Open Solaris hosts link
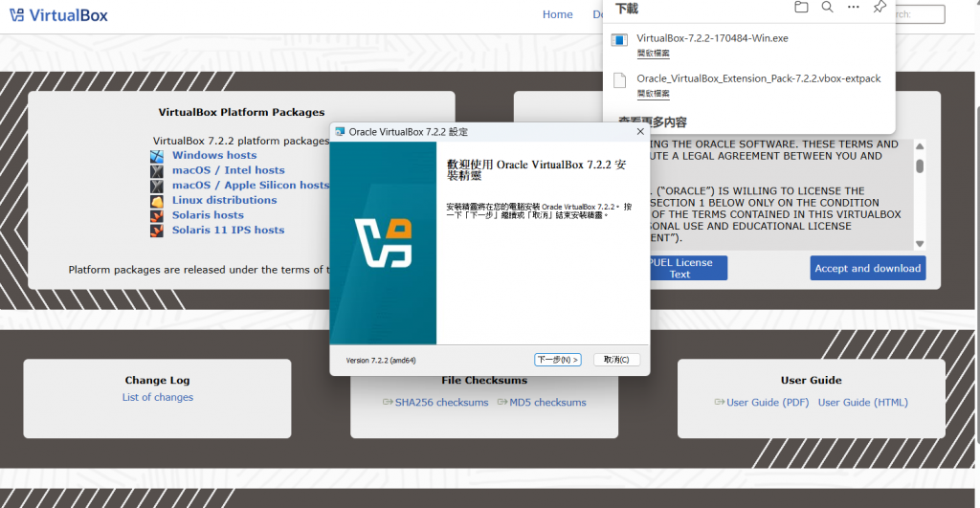980x508 pixels. (x=208, y=215)
